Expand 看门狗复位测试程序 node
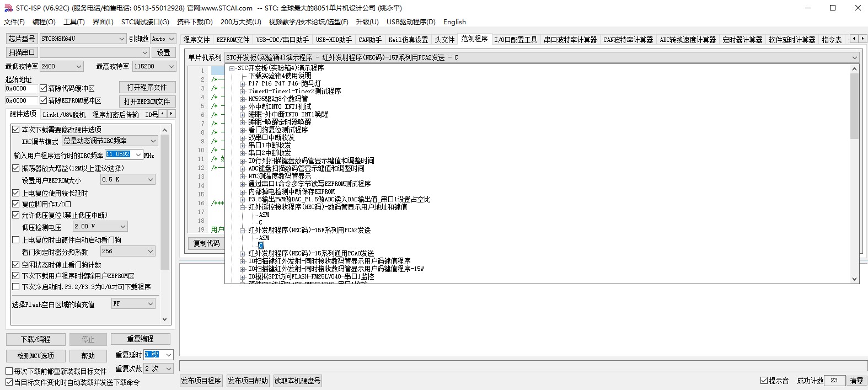This screenshot has width=868, height=390. pyautogui.click(x=242, y=130)
